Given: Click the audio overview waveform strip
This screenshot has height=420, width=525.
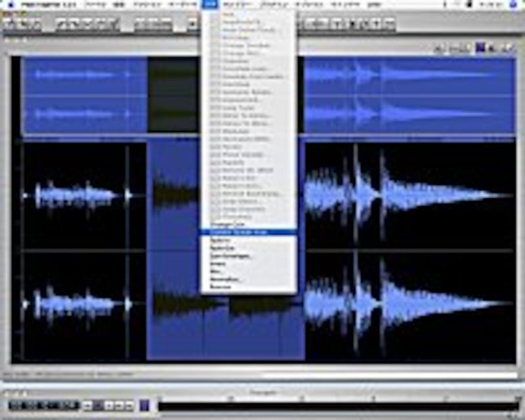Looking at the screenshot, I should [268, 94].
